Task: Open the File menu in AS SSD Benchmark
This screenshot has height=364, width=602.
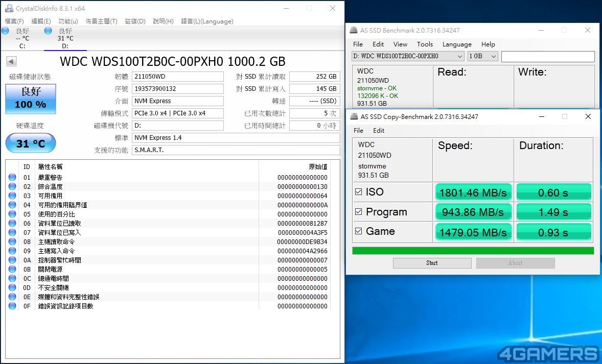Action: 358,44
